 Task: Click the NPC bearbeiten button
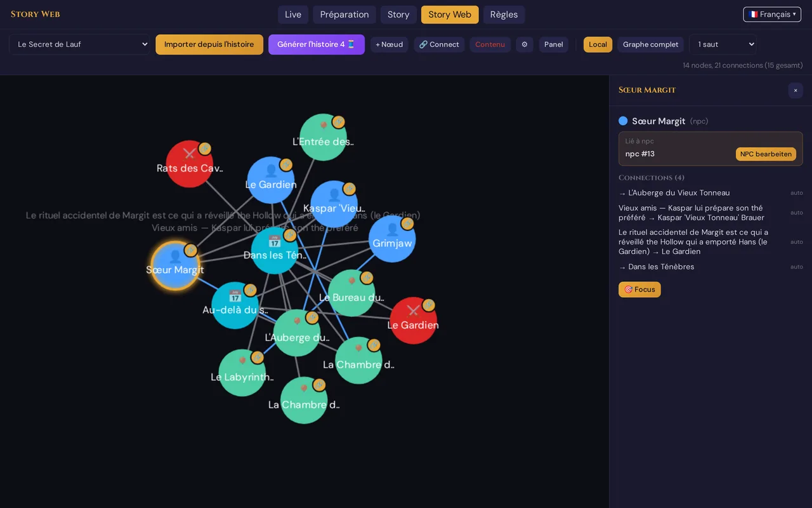(766, 154)
